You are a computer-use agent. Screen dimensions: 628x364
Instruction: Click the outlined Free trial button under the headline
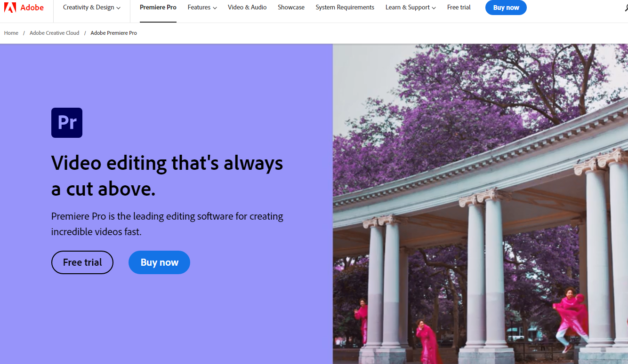pos(82,262)
